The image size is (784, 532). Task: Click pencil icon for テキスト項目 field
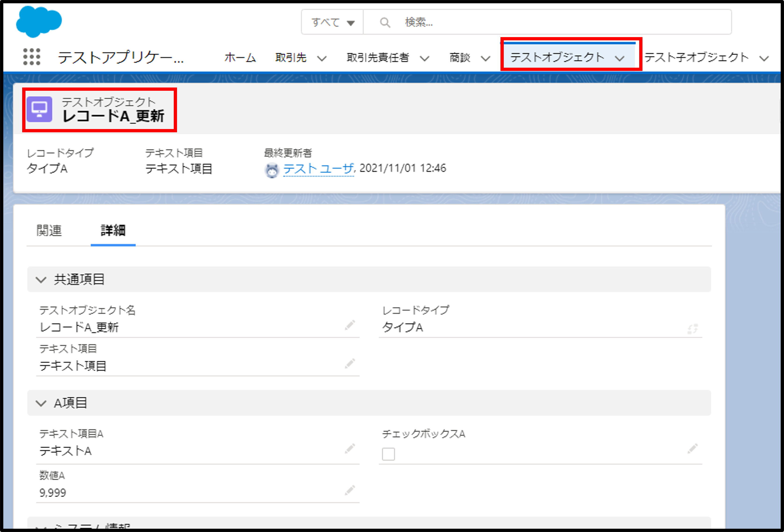pos(350,364)
